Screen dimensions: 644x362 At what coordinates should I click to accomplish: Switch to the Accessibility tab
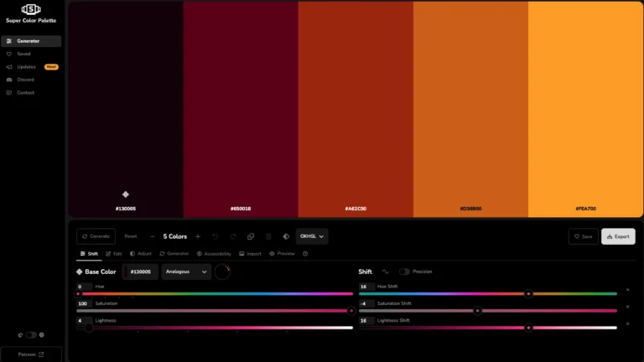click(x=214, y=254)
